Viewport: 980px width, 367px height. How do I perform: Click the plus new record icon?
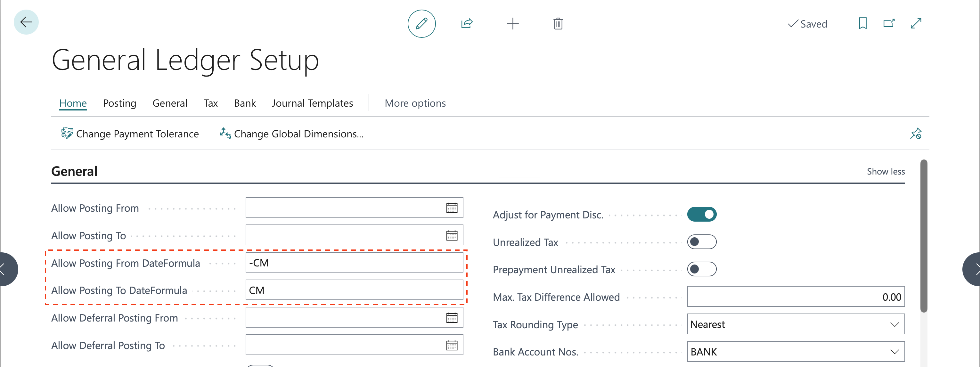(512, 24)
